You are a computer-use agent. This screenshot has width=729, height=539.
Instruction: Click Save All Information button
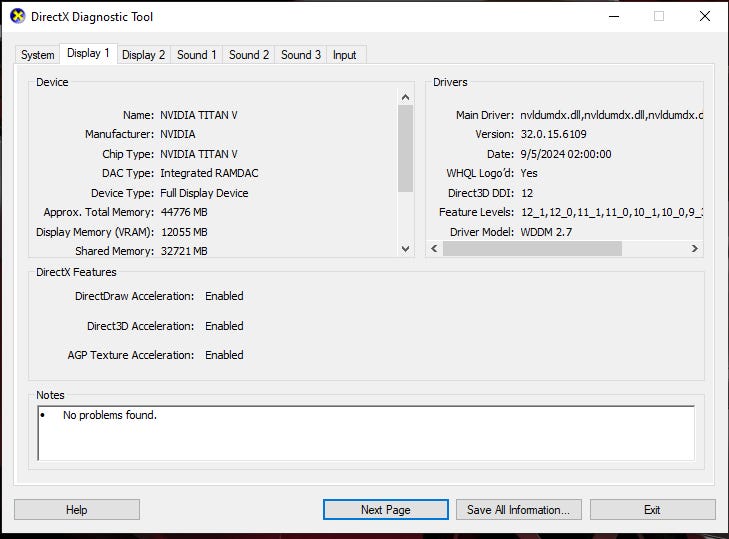[x=518, y=510]
